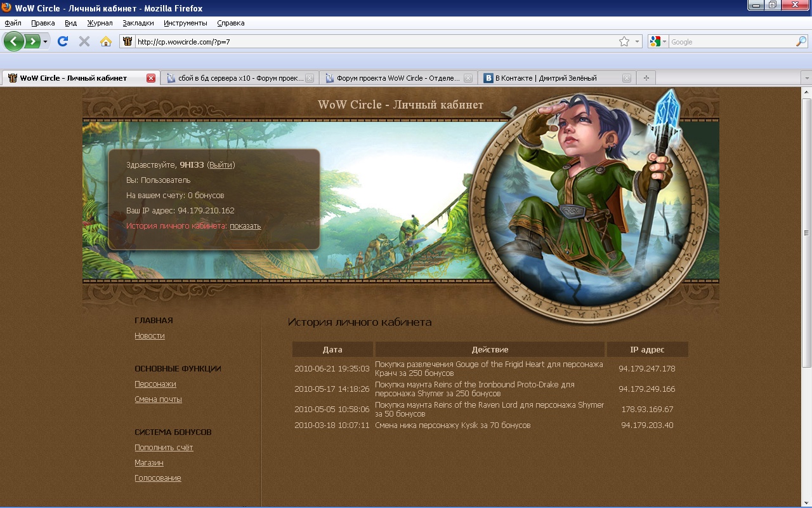Open the Персонажи link
The image size is (812, 508).
(155, 384)
